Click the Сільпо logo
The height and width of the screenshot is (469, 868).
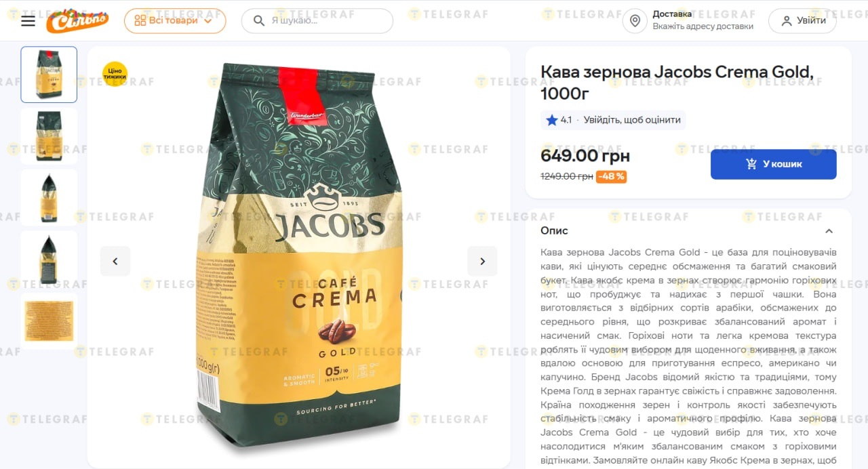coord(77,21)
